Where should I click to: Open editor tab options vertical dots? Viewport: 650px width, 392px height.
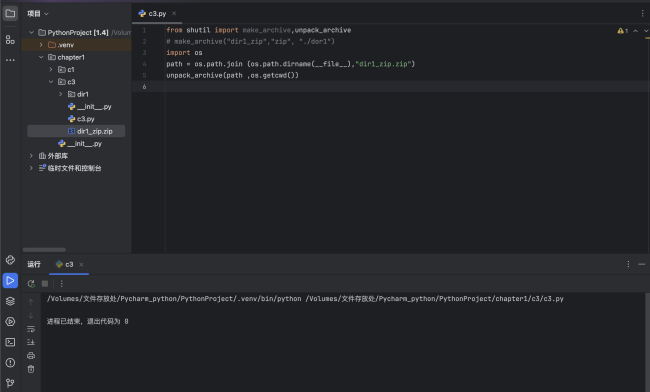642,13
